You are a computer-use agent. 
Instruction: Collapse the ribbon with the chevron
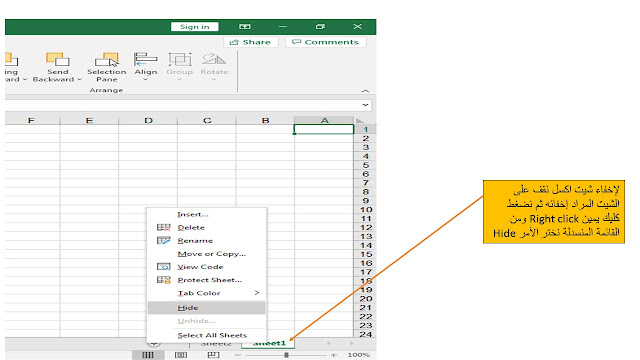coord(365,91)
